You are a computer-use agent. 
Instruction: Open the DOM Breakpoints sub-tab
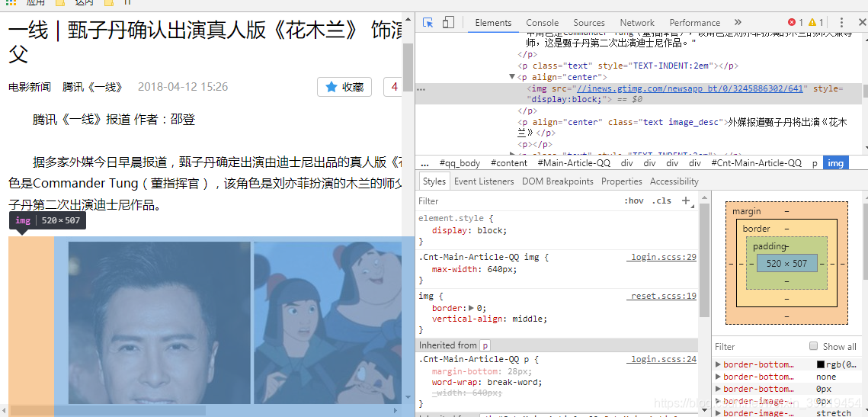[x=557, y=181]
